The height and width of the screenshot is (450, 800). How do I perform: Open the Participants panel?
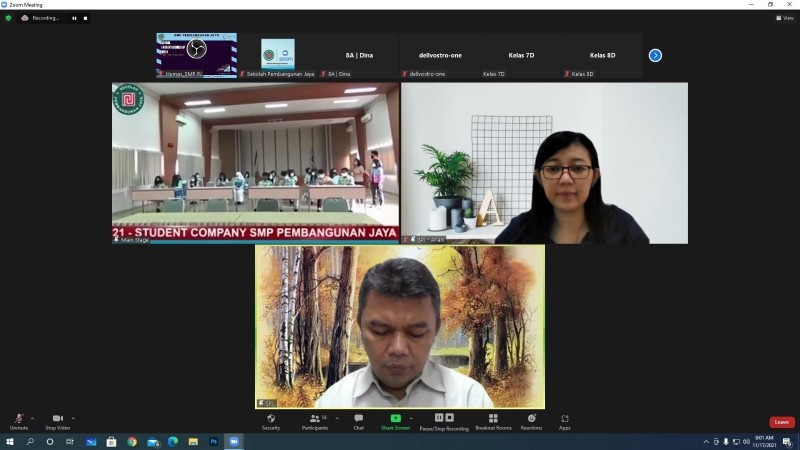(314, 421)
